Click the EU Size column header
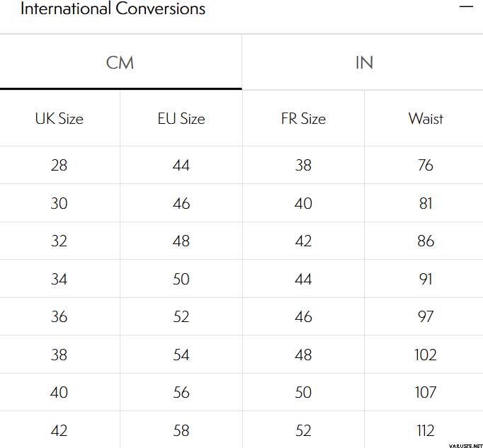The height and width of the screenshot is (448, 483). 181,119
